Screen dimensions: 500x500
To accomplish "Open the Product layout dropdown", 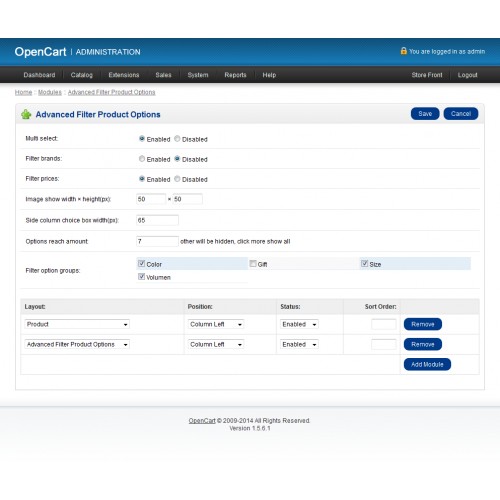I will coord(77,324).
